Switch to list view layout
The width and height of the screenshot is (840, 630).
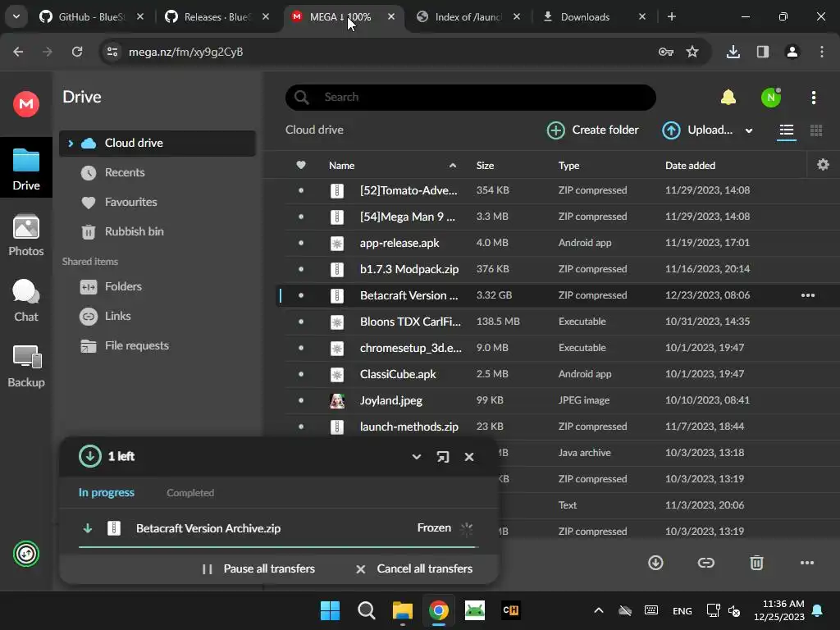[x=787, y=130]
